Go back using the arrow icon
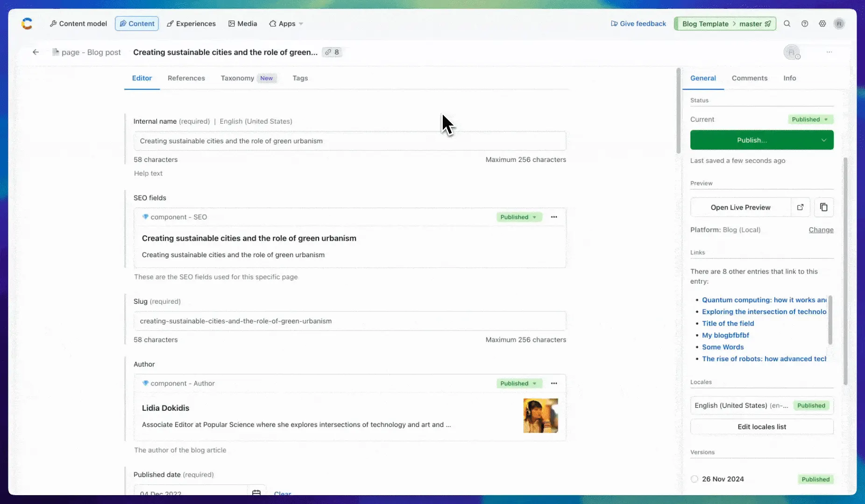 tap(35, 52)
